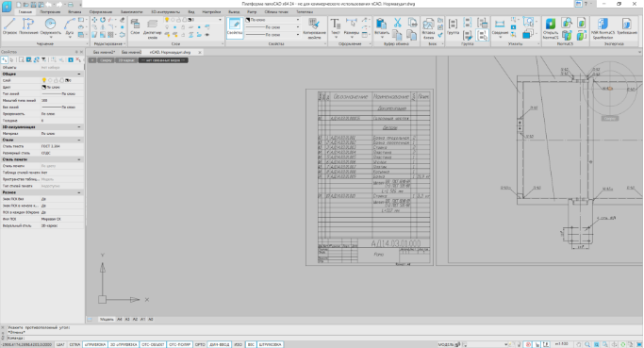Select the Окружность circle tool

coord(50,26)
